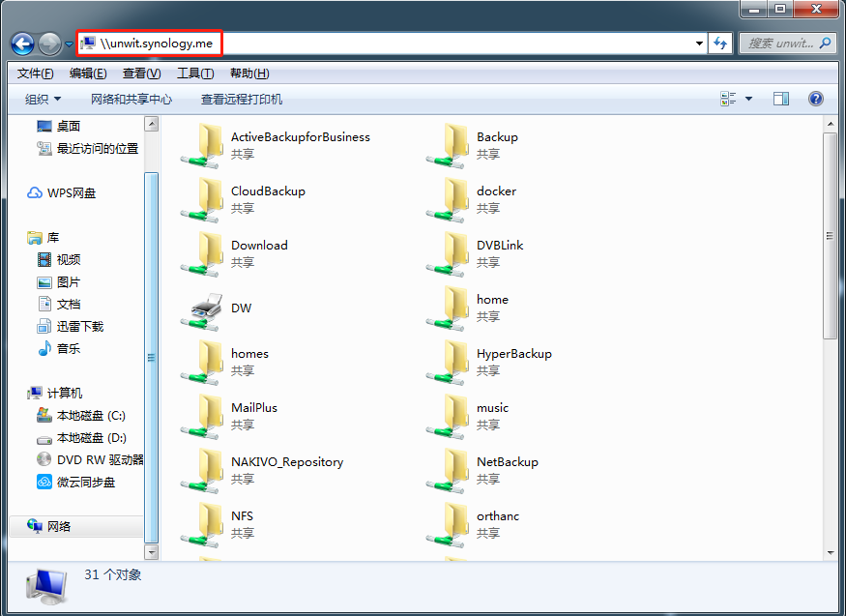
Task: Open the 工具(T) menu
Action: [x=194, y=73]
